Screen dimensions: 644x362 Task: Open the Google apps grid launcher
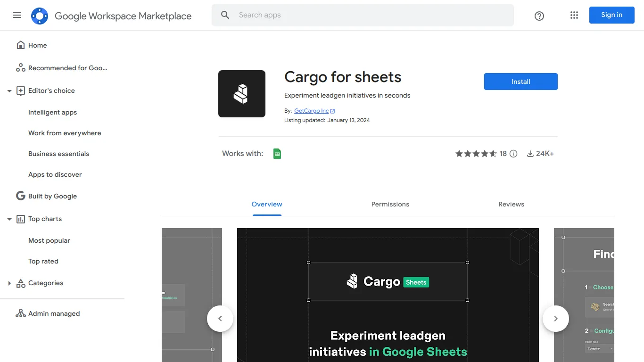[574, 15]
